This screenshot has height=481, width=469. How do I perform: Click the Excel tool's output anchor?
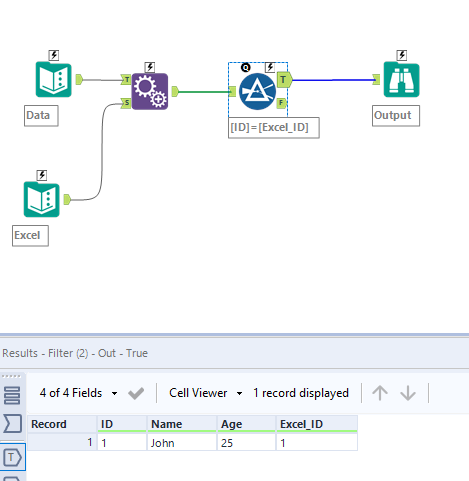pyautogui.click(x=67, y=199)
